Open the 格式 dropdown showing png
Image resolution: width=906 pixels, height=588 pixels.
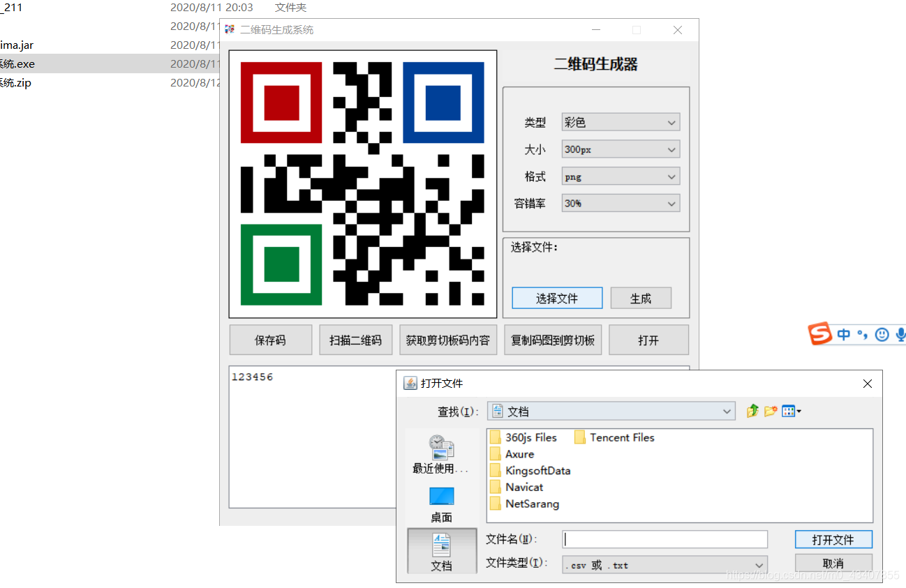point(621,177)
